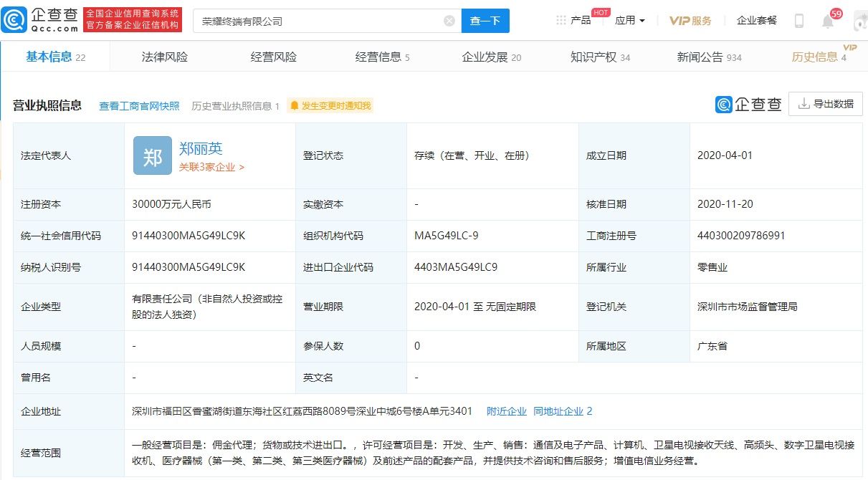
Task: View 同地址企业 2 companies
Action: (x=561, y=411)
